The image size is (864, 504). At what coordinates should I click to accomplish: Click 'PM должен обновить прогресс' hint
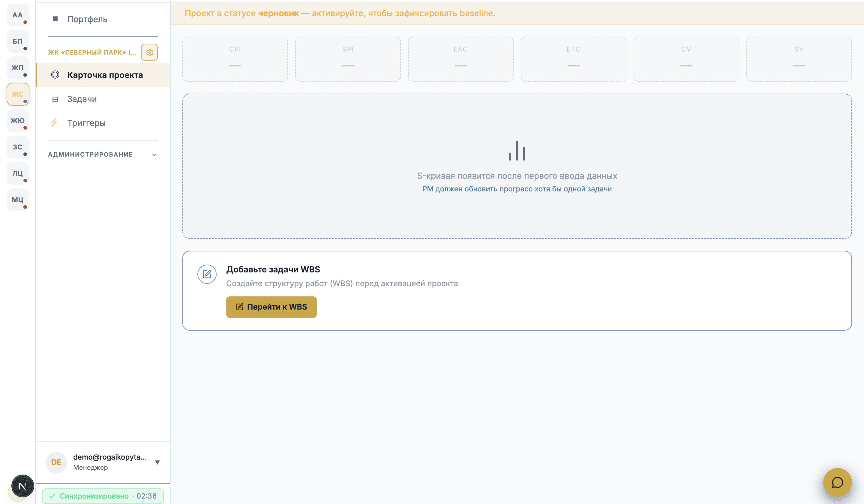pos(517,189)
